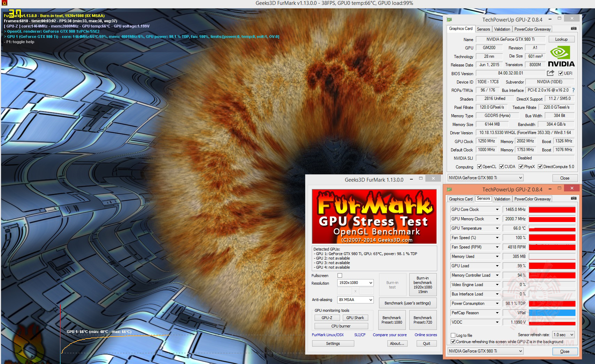Close the upper GPU-Z window with Close button
The width and height of the screenshot is (595, 364).
point(565,178)
